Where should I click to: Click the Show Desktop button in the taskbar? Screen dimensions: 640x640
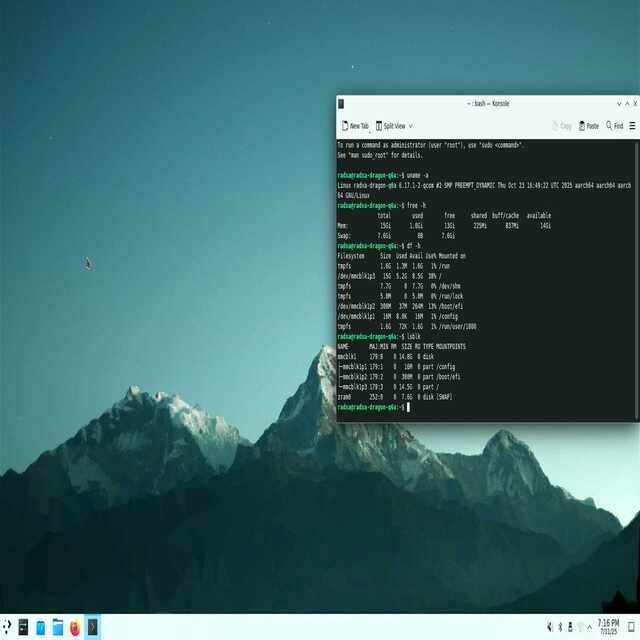(631, 627)
